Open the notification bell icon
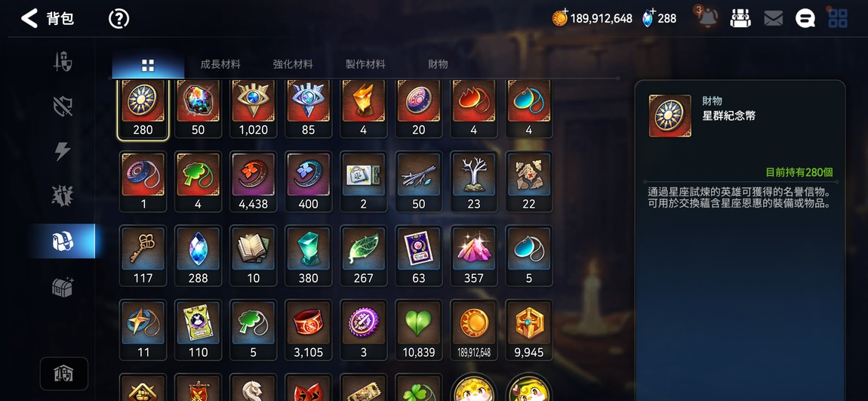 tap(707, 18)
